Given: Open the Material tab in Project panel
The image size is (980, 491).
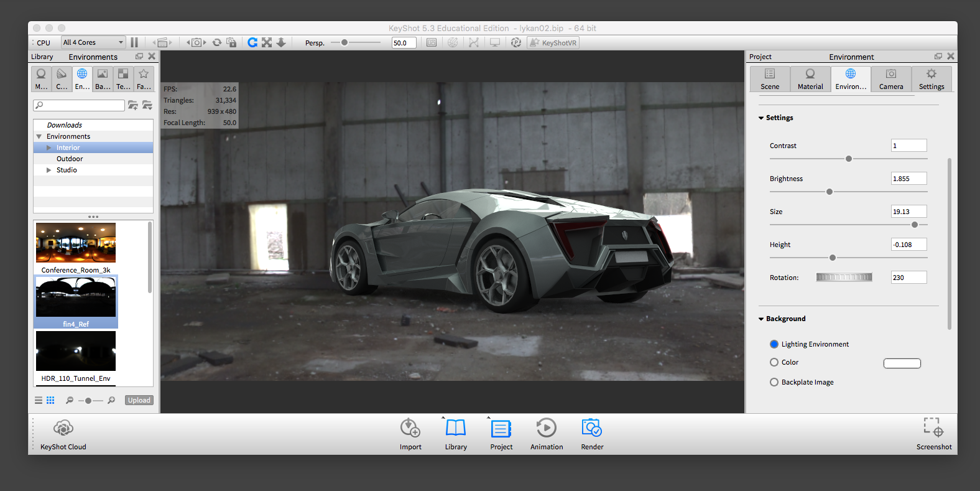Looking at the screenshot, I should [810, 79].
